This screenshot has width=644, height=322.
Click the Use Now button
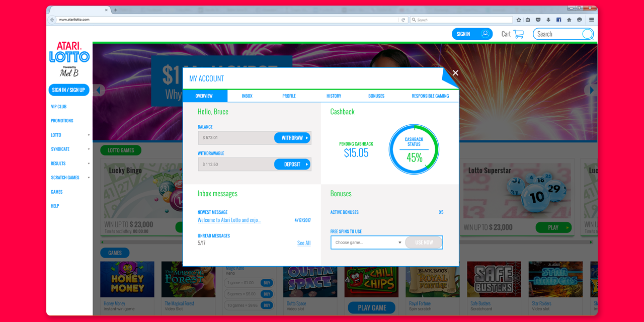pyautogui.click(x=424, y=243)
